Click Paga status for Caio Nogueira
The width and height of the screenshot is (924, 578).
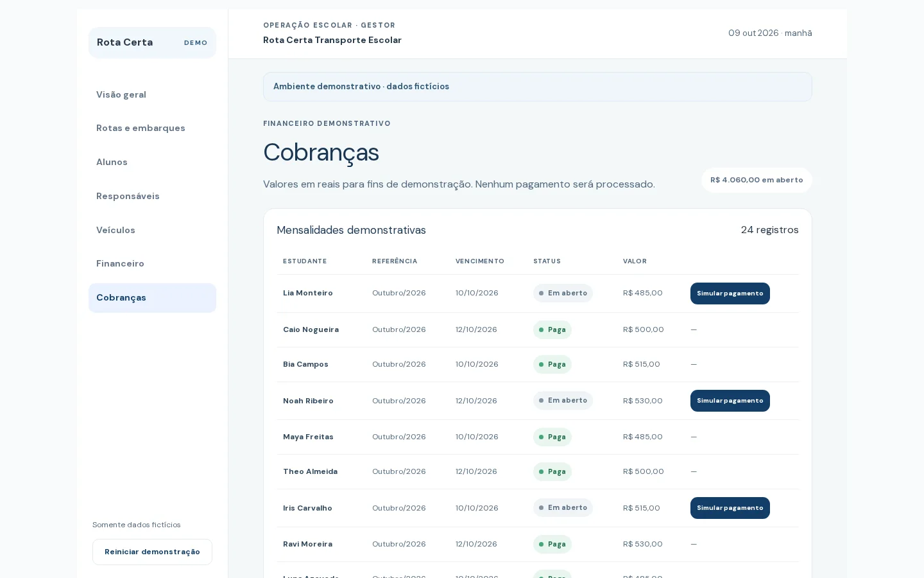(552, 329)
